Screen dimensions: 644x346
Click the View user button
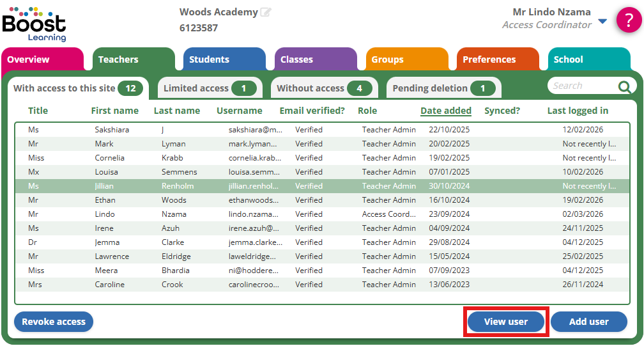(x=505, y=322)
